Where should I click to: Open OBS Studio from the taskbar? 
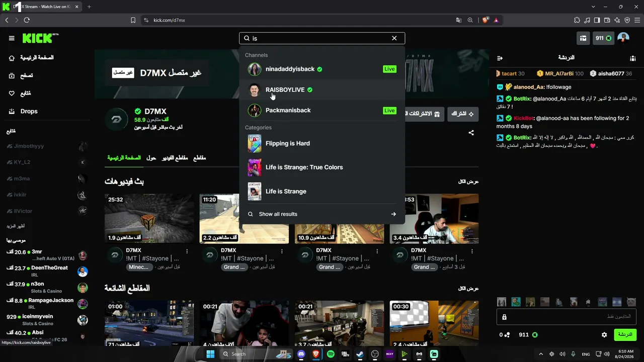pos(375,354)
